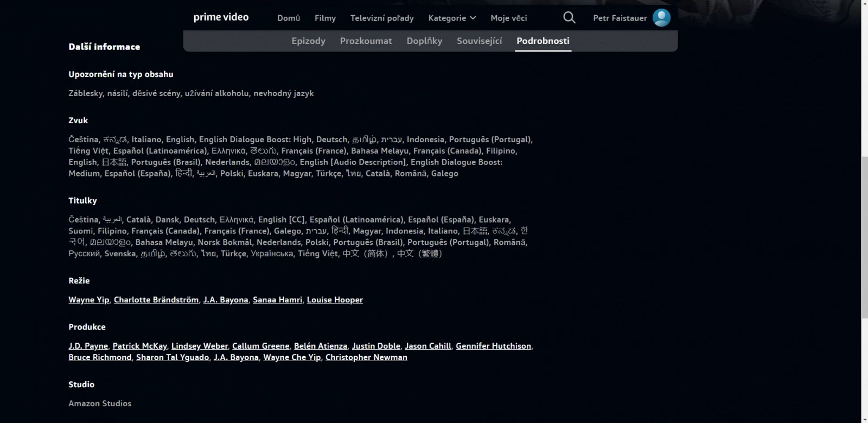The width and height of the screenshot is (868, 423).
Task: Open director Wayne Yip link
Action: [x=88, y=300]
